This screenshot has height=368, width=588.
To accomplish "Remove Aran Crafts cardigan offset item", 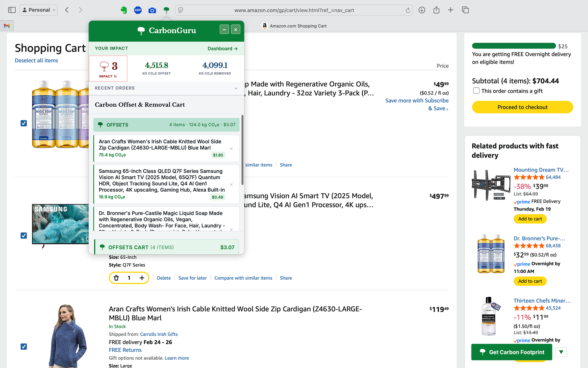I will [x=231, y=149].
